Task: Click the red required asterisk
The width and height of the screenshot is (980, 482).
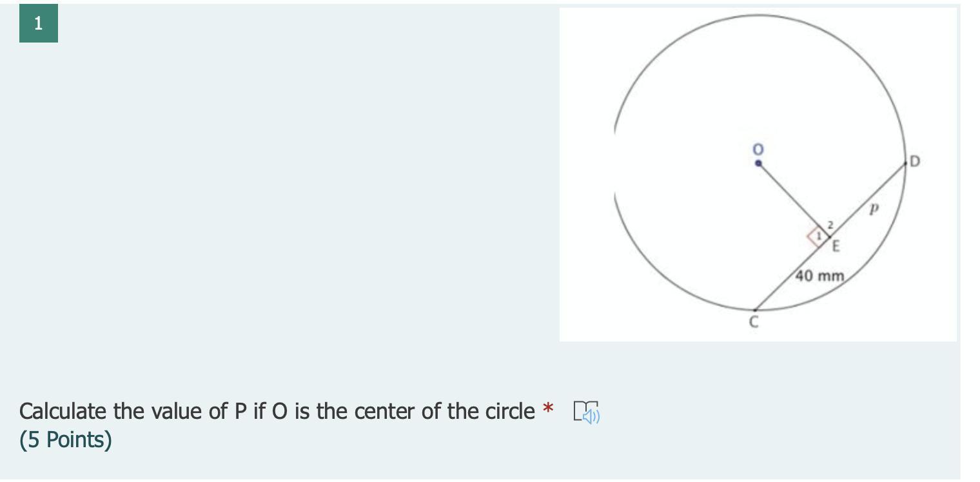Action: [x=548, y=409]
